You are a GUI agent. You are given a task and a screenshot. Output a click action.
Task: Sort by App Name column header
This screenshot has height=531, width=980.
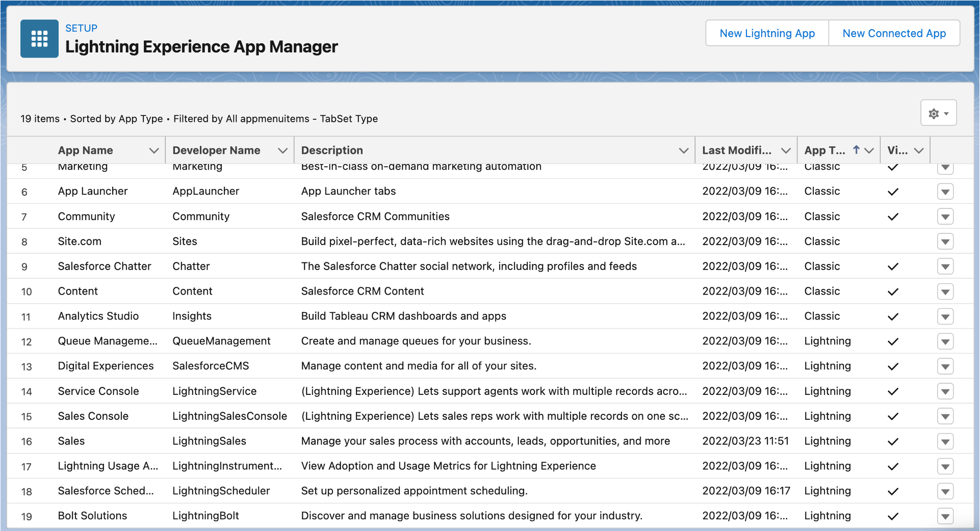tap(85, 150)
